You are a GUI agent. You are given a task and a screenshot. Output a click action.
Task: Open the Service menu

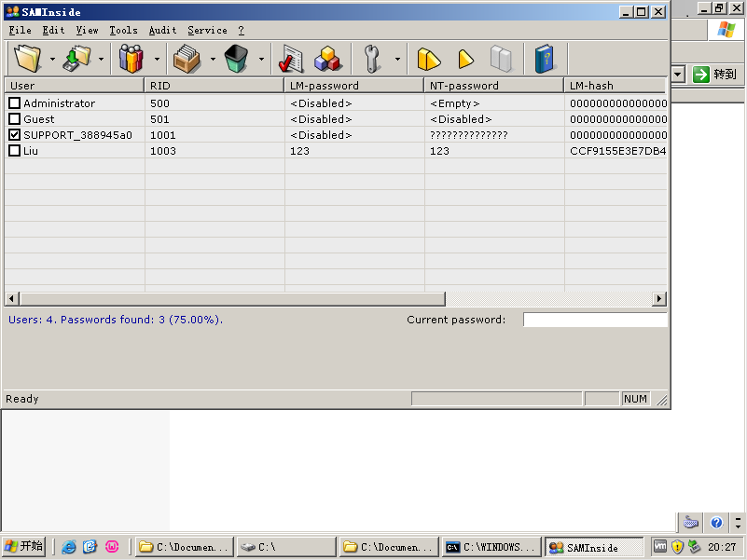[x=207, y=30]
